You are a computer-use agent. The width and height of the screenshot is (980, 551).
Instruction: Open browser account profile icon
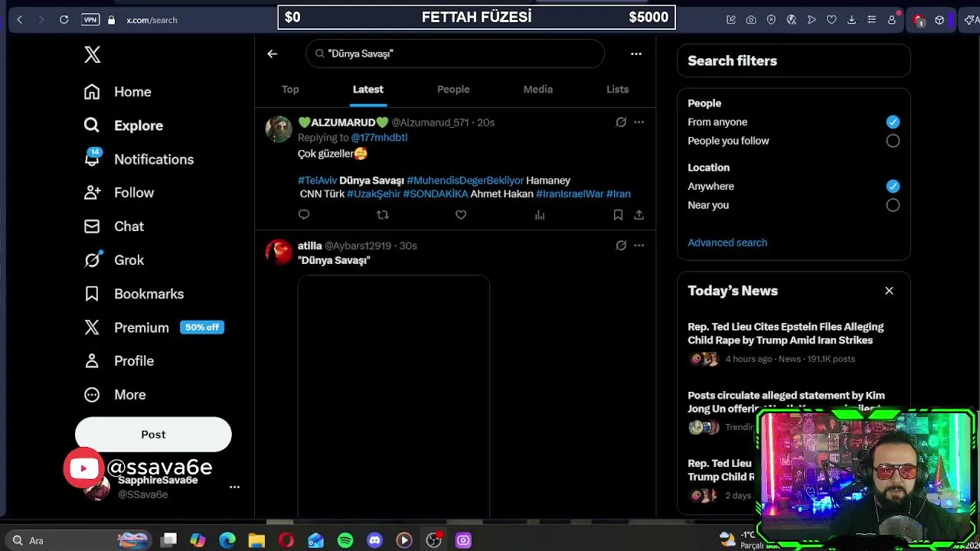(892, 20)
